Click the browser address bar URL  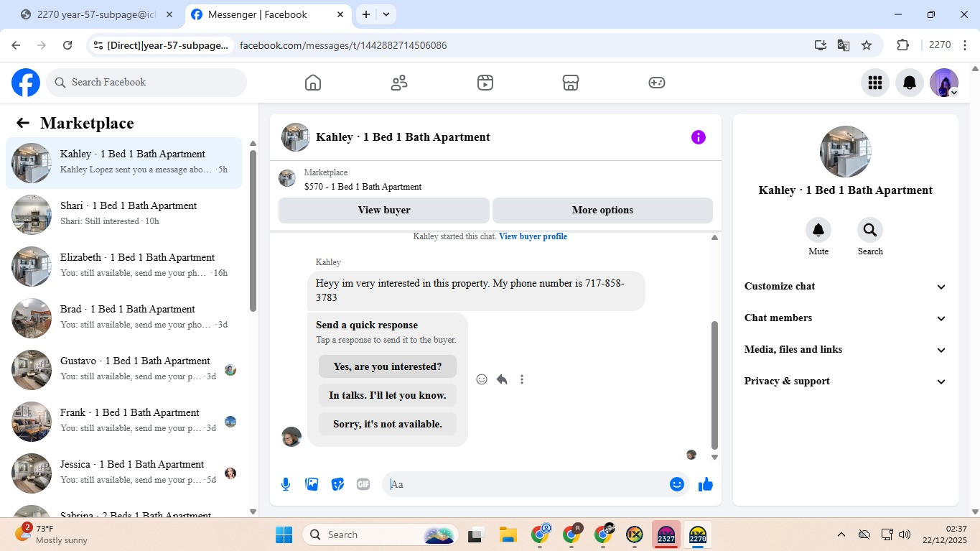[343, 45]
